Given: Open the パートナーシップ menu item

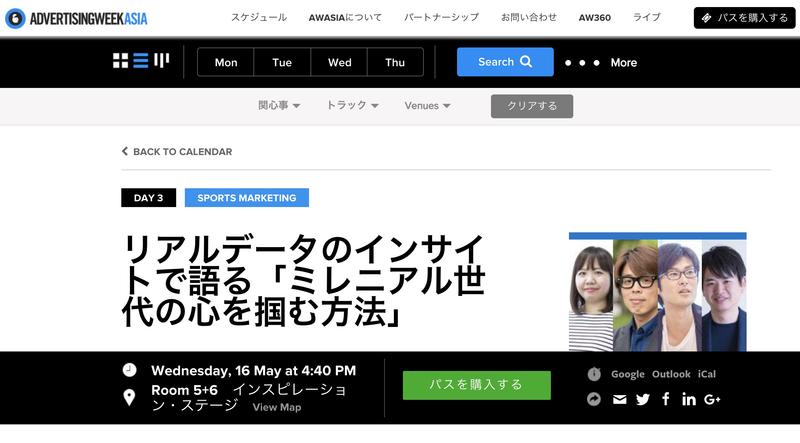Looking at the screenshot, I should click(x=441, y=17).
